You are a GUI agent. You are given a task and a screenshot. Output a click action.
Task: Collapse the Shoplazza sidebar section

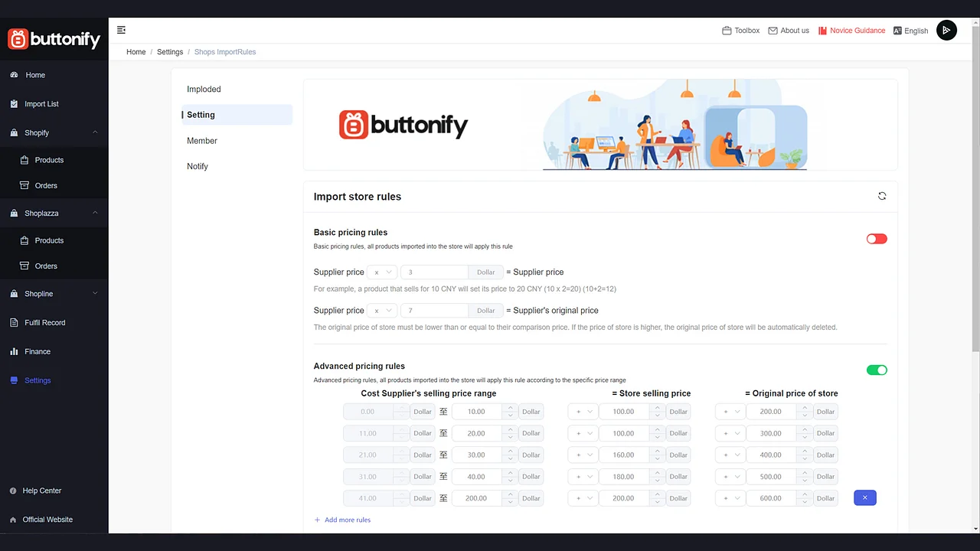click(95, 213)
